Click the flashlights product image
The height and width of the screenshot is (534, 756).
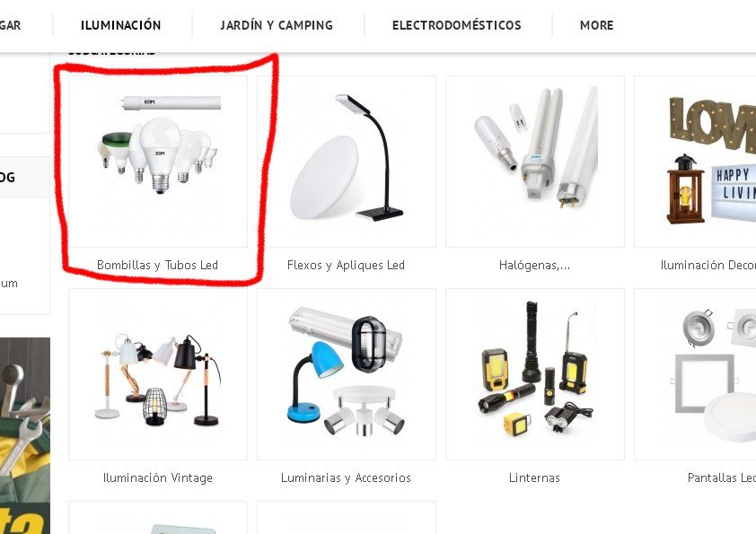pyautogui.click(x=535, y=374)
